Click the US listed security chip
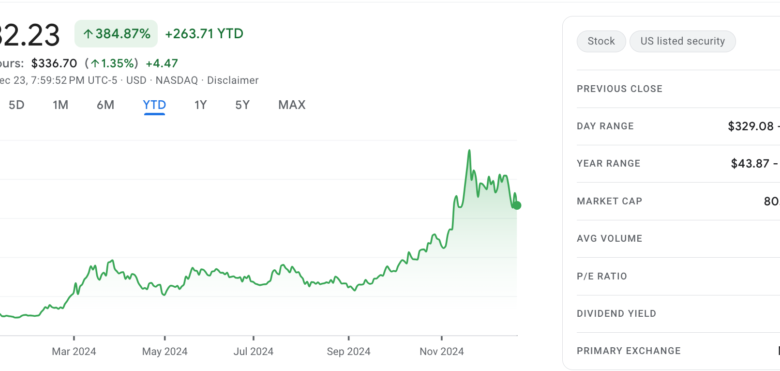This screenshot has width=780, height=371. pos(682,41)
